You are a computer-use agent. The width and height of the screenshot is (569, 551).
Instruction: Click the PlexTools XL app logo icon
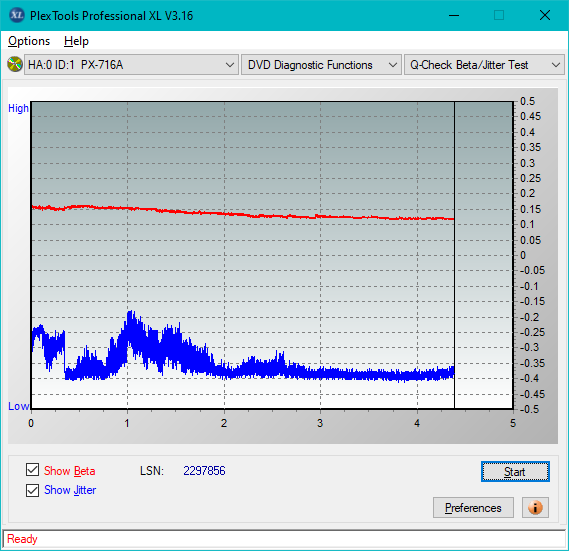coord(17,15)
